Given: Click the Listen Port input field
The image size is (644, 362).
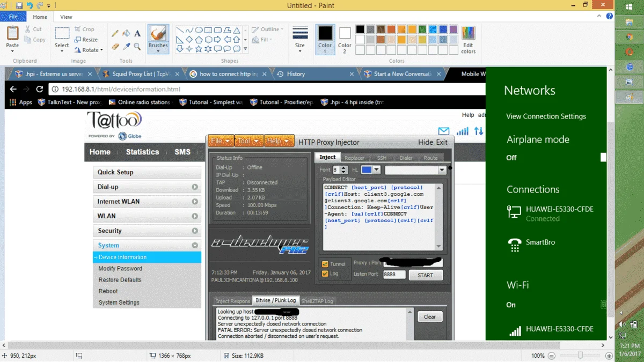Looking at the screenshot, I should point(394,274).
